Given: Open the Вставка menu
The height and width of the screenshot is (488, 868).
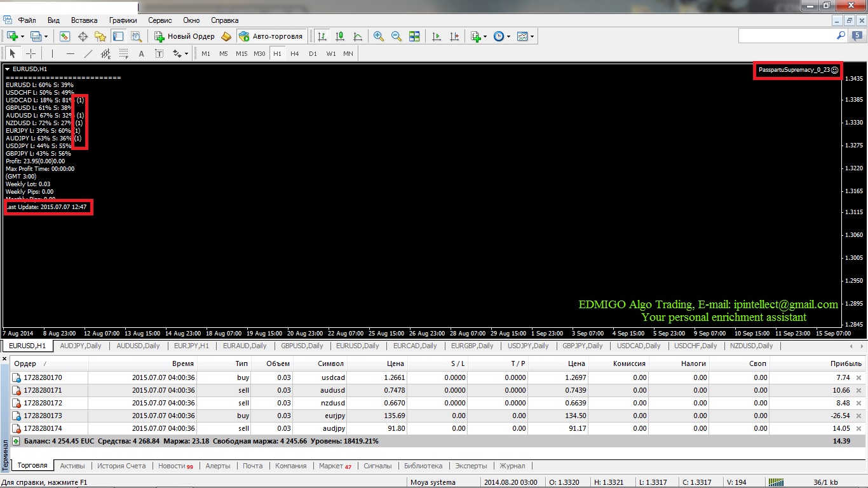Looking at the screenshot, I should (84, 20).
